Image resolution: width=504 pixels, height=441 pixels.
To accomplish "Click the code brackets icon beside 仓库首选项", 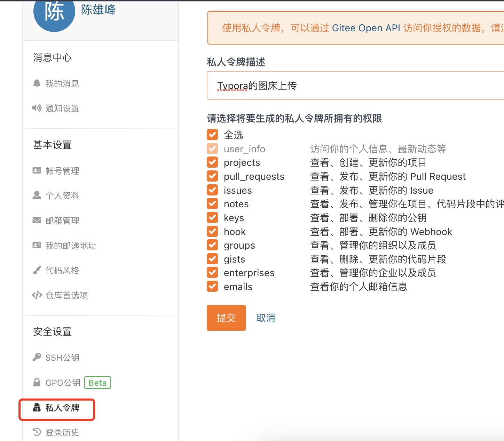I will 37,295.
